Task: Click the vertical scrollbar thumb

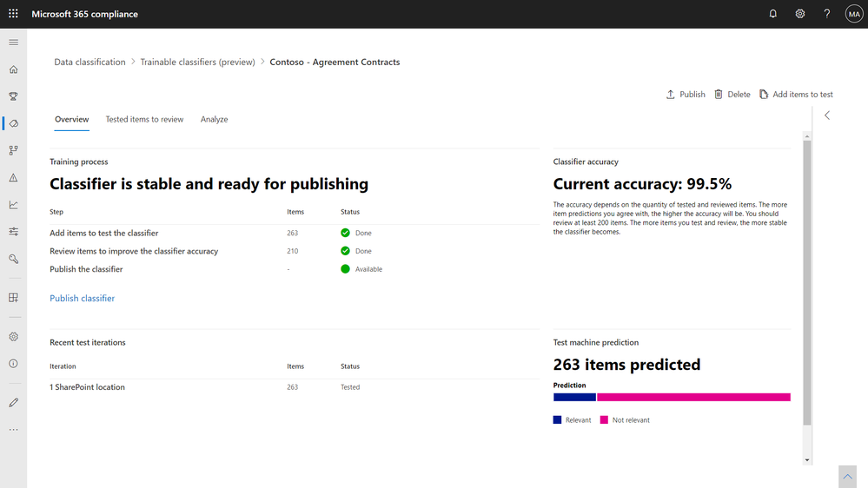Action: pos(807,283)
